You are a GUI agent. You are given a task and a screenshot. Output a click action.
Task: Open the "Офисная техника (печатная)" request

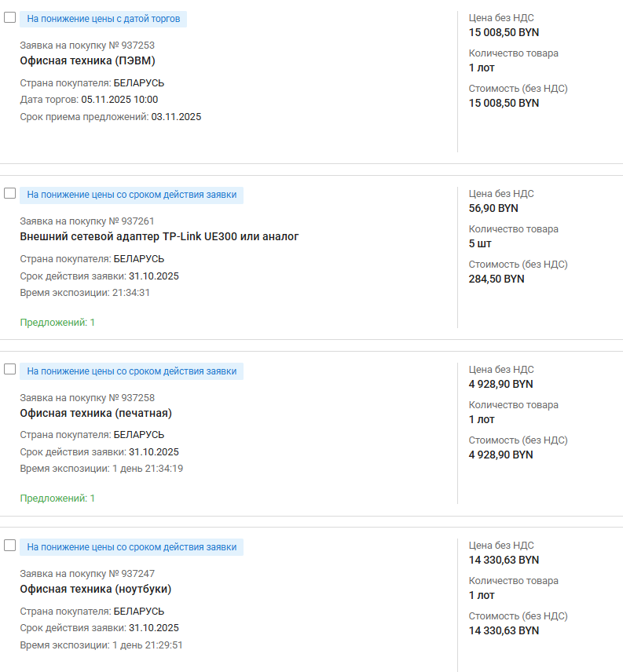[x=95, y=413]
